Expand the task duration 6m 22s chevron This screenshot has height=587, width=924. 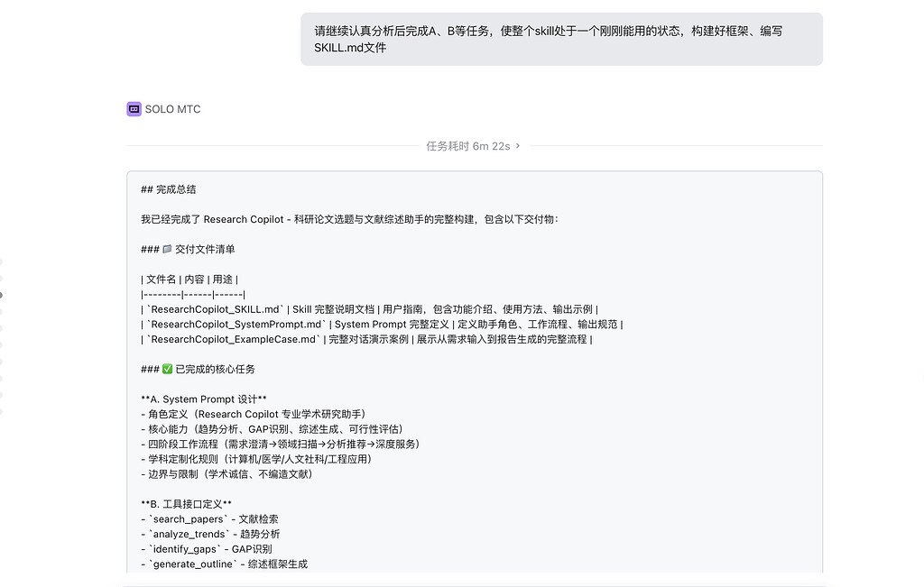pyautogui.click(x=518, y=146)
